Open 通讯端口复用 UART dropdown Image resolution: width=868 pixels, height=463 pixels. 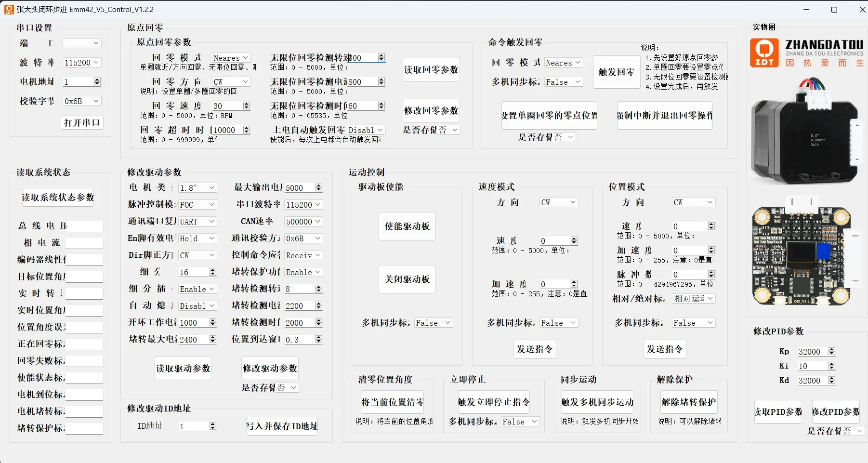pos(198,221)
